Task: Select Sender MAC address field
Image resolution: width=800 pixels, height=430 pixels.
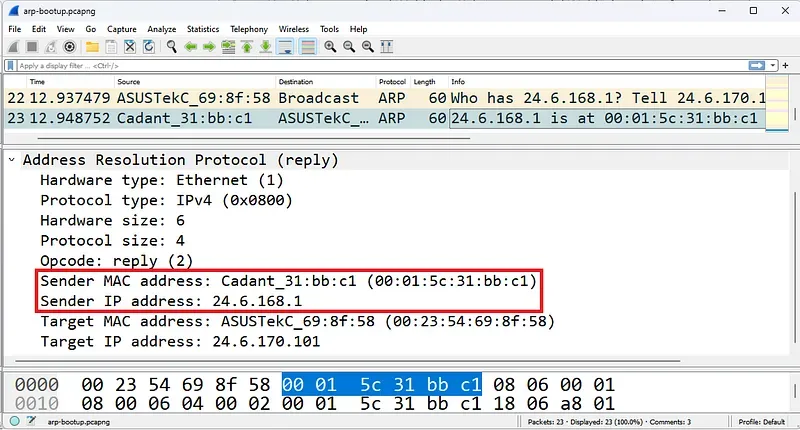Action: tap(288, 281)
